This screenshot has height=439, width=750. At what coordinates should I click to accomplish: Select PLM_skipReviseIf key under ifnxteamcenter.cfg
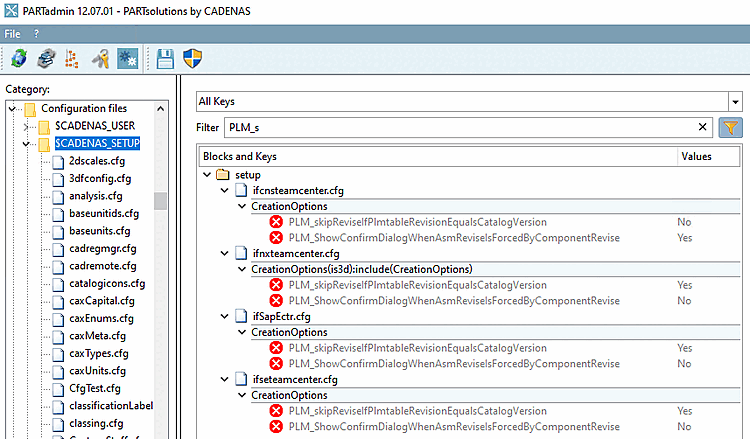click(418, 285)
